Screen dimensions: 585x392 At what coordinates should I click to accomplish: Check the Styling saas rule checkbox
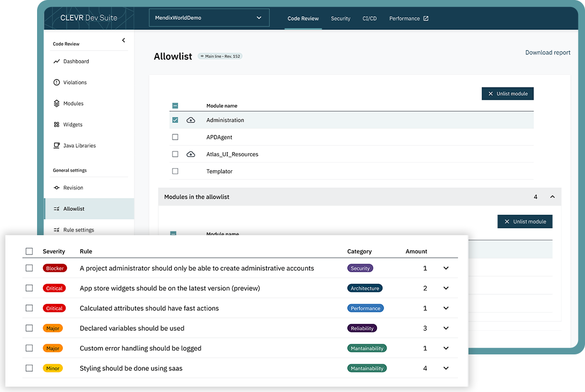tap(29, 368)
